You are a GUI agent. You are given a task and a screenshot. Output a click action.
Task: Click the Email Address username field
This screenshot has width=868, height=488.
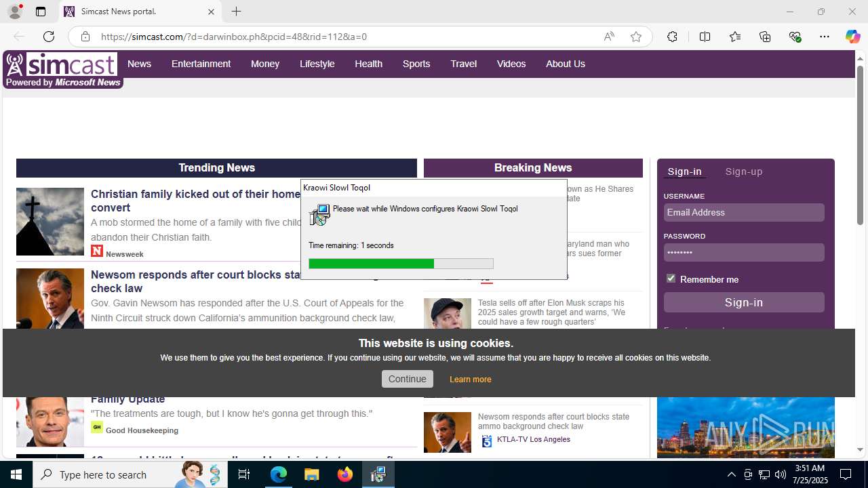click(744, 212)
